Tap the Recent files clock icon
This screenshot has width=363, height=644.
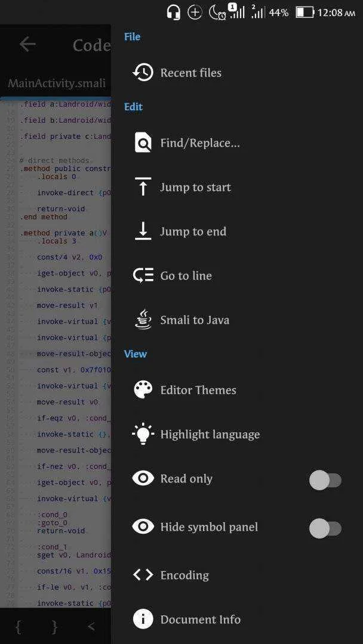143,73
